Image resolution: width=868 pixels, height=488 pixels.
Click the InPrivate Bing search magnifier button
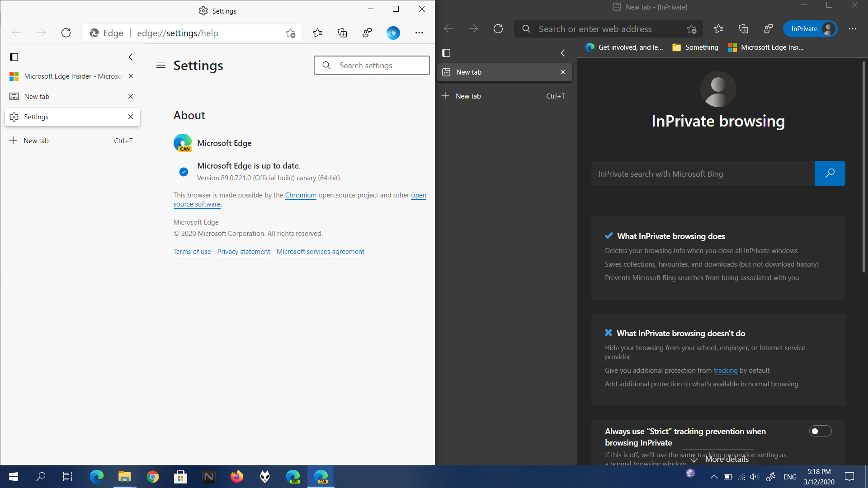[x=830, y=173]
